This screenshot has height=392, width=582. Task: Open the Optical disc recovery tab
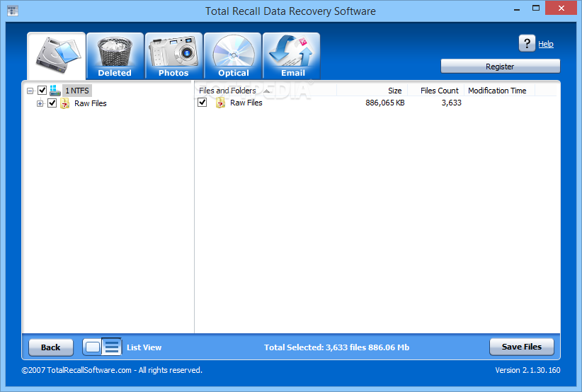(233, 56)
